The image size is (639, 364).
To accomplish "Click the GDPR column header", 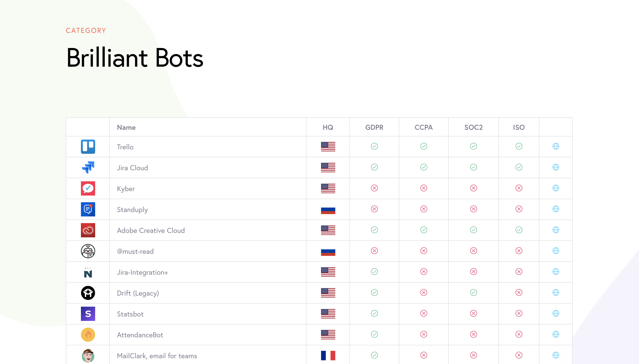I will point(374,127).
